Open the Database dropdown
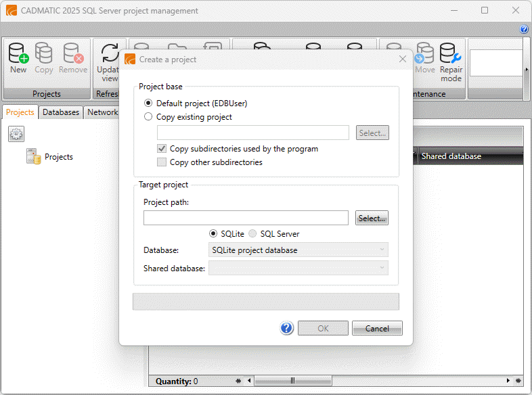Screen dimensions: 532x395 pyautogui.click(x=298, y=250)
